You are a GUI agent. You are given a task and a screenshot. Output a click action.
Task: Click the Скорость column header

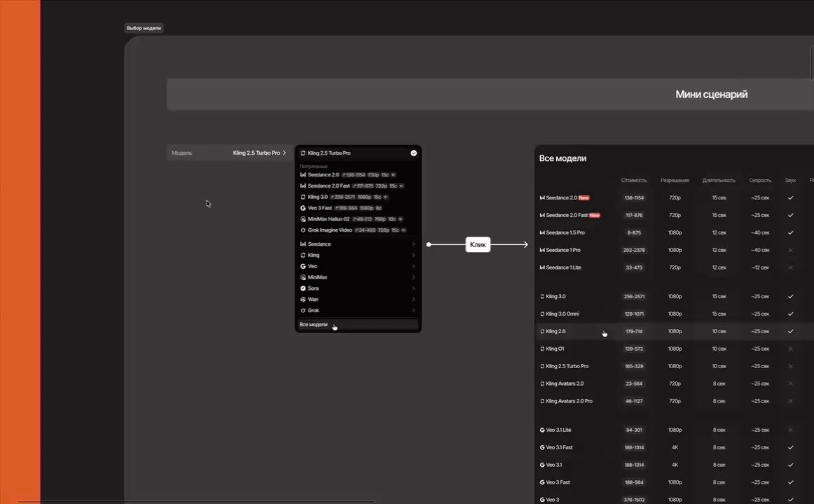click(x=760, y=181)
